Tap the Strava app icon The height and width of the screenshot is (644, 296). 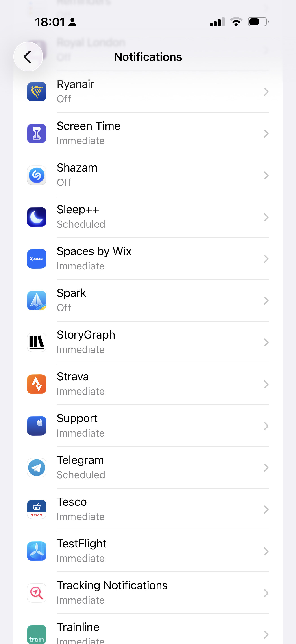(x=37, y=384)
